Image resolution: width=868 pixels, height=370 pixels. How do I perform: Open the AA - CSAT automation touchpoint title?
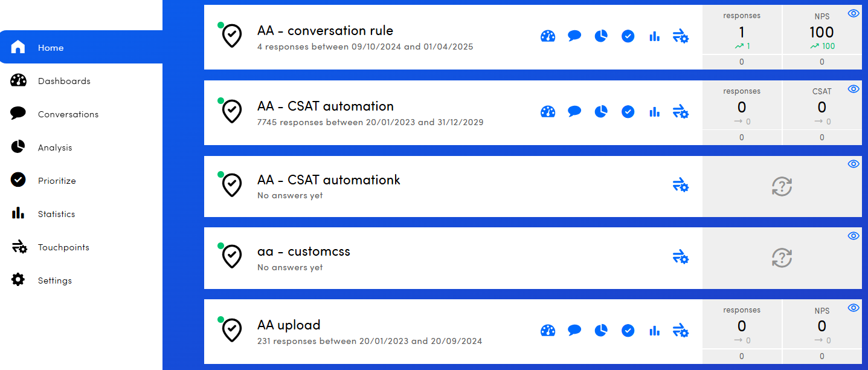click(x=326, y=106)
